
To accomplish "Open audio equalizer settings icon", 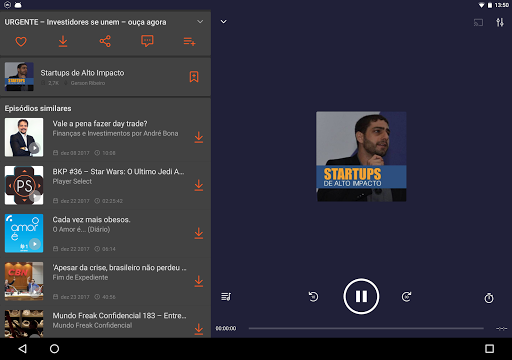I will pyautogui.click(x=500, y=22).
